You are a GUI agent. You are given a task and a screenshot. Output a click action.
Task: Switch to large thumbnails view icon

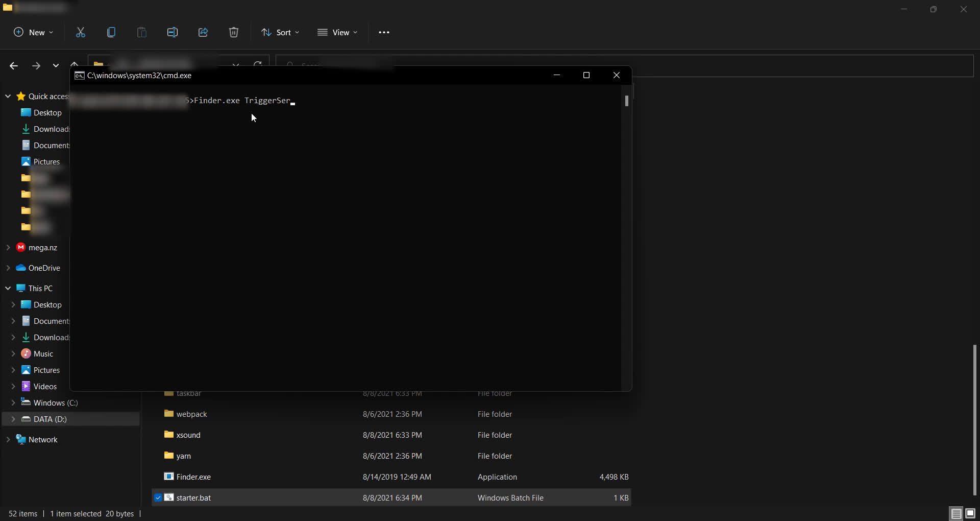[x=970, y=513]
